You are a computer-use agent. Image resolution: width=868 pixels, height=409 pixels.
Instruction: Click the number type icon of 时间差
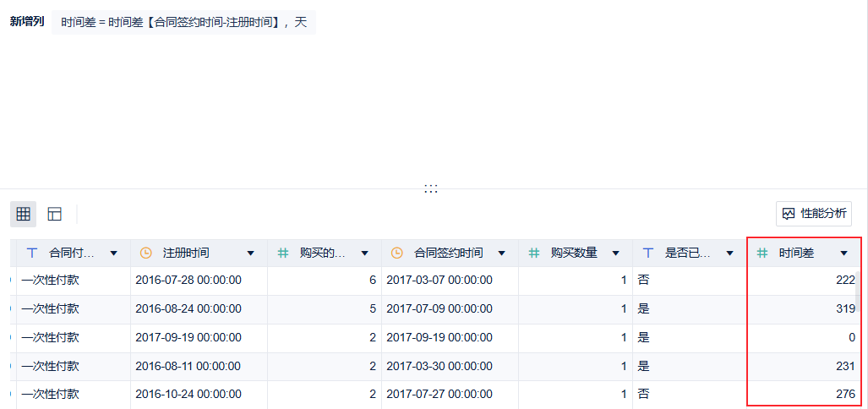[762, 253]
